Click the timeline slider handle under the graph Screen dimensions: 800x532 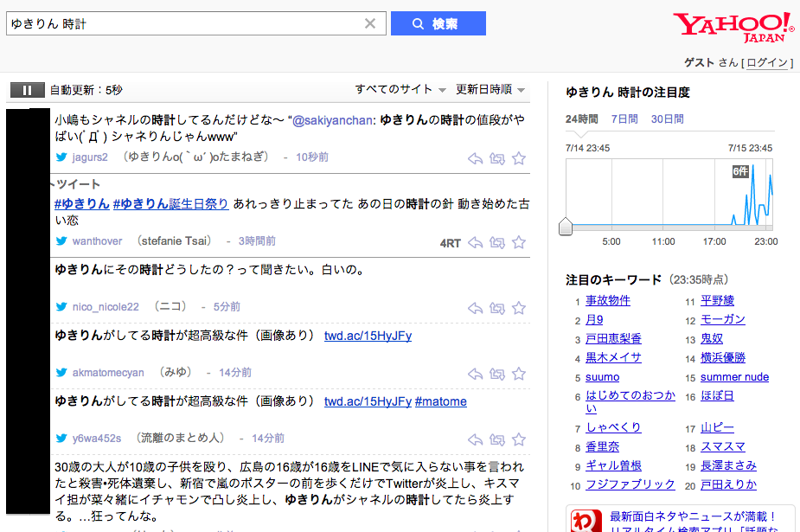(566, 227)
